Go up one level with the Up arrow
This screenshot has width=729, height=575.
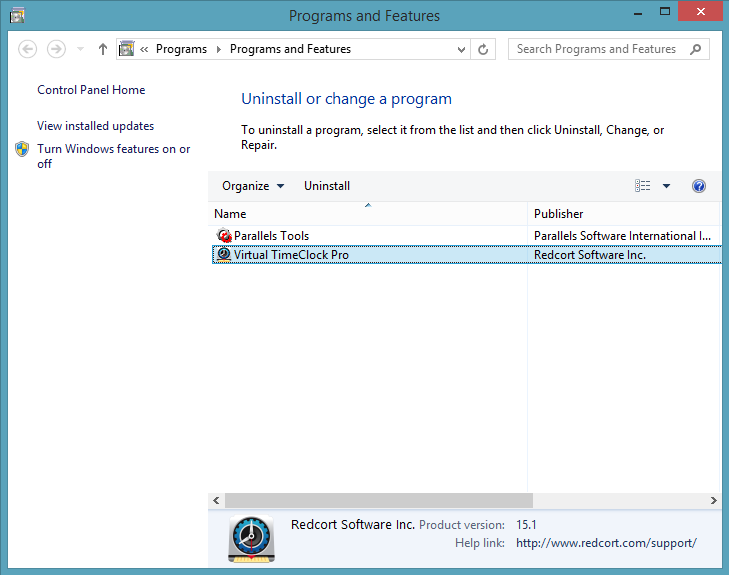103,49
